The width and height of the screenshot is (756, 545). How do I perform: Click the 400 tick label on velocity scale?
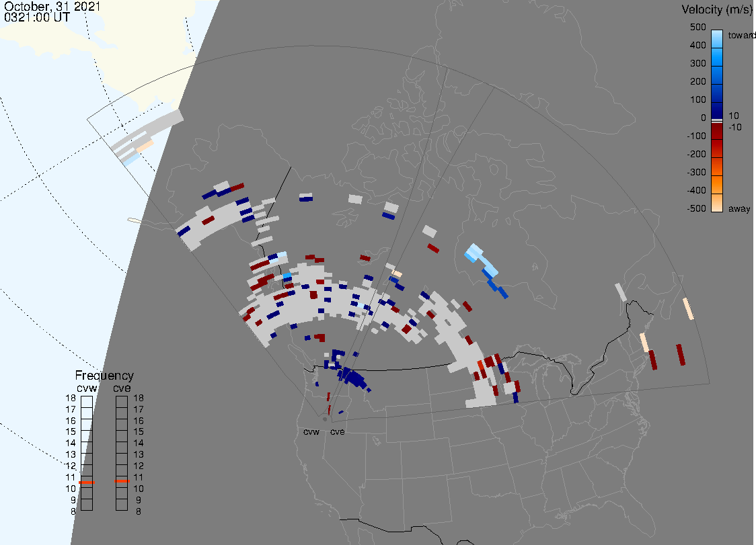point(697,45)
